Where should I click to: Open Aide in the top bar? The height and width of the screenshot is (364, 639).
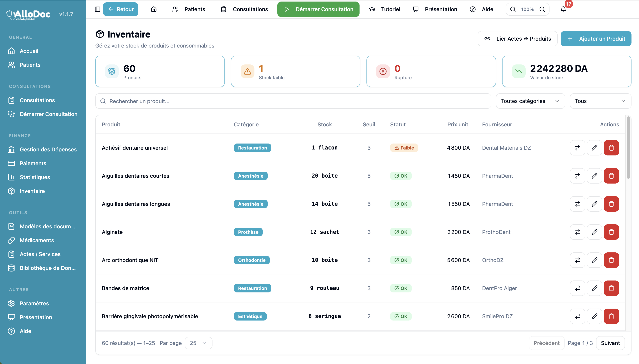click(x=481, y=9)
